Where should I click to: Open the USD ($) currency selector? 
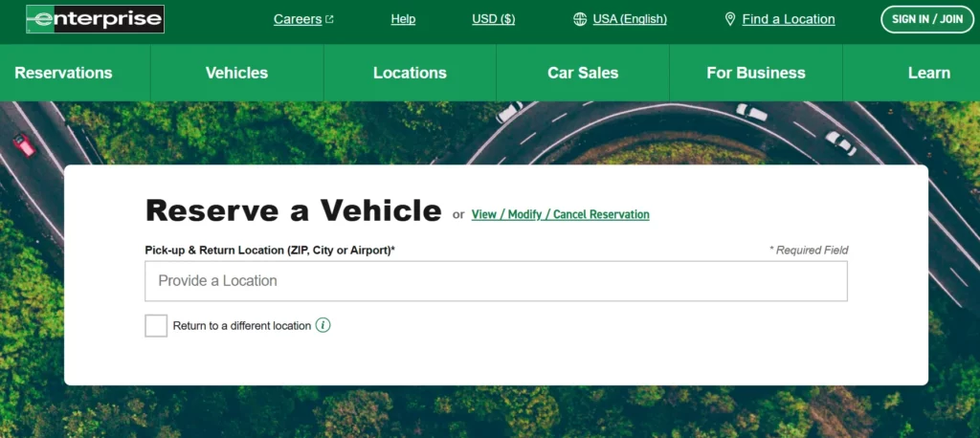(493, 19)
